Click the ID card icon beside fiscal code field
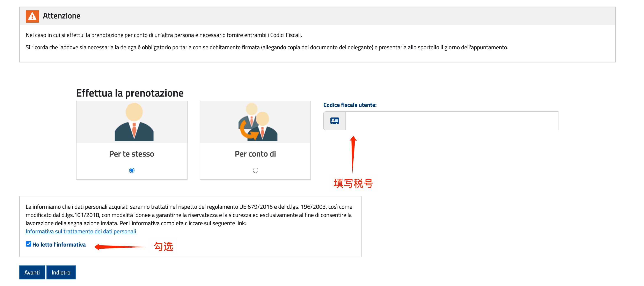The image size is (644, 286). [335, 121]
